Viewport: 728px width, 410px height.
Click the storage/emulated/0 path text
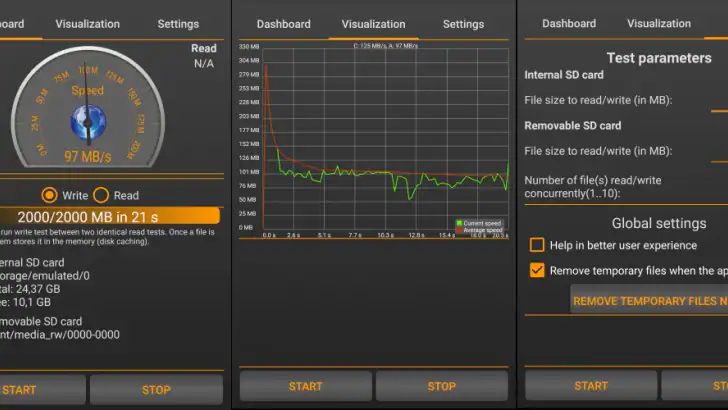point(45,276)
